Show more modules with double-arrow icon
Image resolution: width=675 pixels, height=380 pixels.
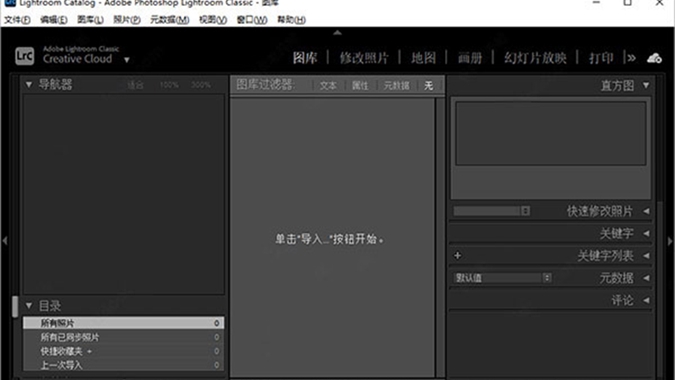pos(632,58)
